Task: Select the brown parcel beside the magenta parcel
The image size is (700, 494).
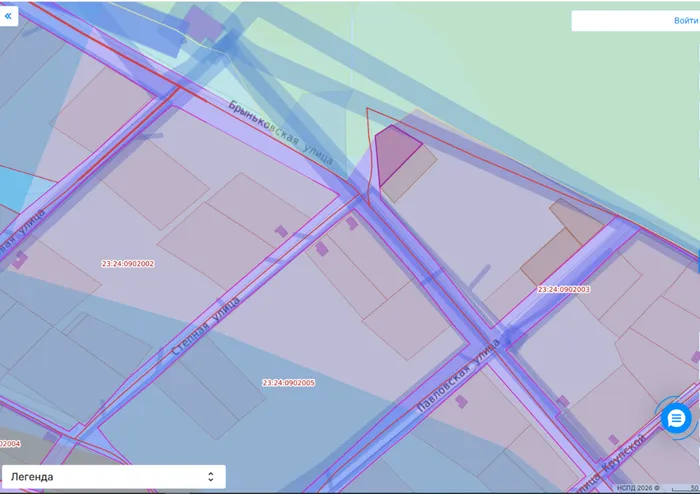Action: click(411, 176)
